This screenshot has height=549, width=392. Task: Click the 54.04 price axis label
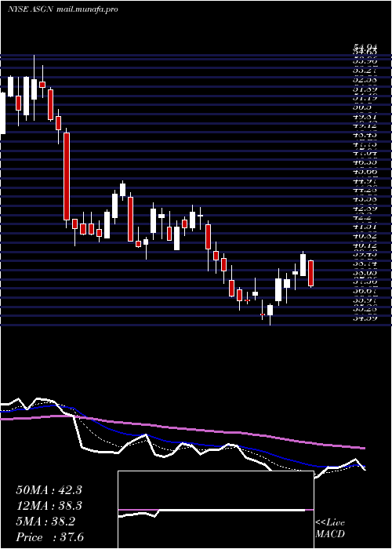click(x=365, y=46)
